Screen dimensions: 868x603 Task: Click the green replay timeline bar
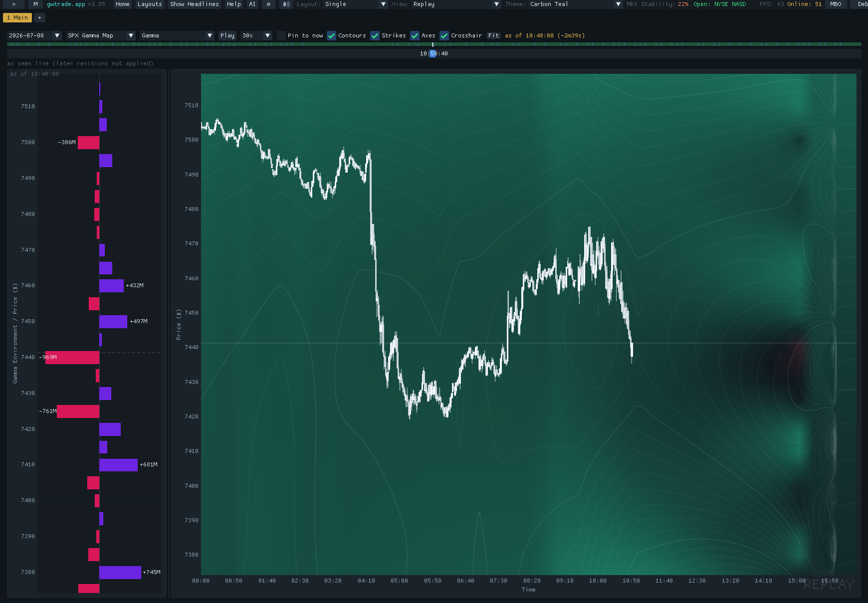point(434,44)
